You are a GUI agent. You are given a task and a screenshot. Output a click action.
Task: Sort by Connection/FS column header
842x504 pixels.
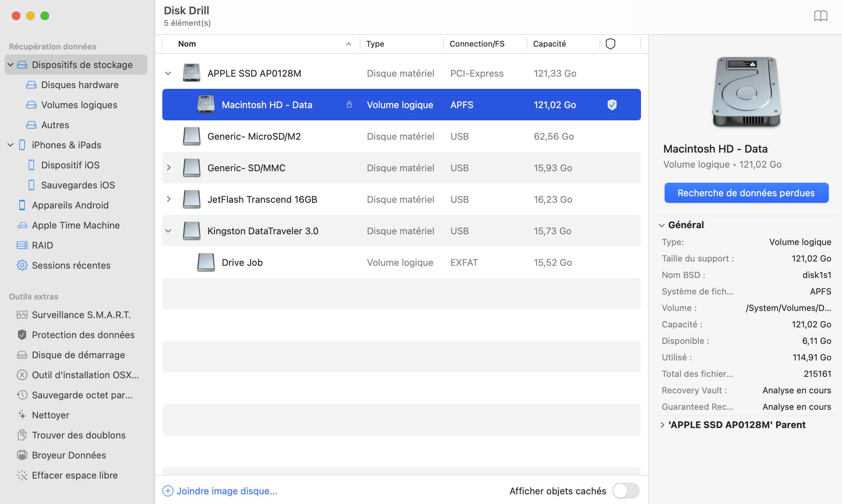pyautogui.click(x=485, y=44)
